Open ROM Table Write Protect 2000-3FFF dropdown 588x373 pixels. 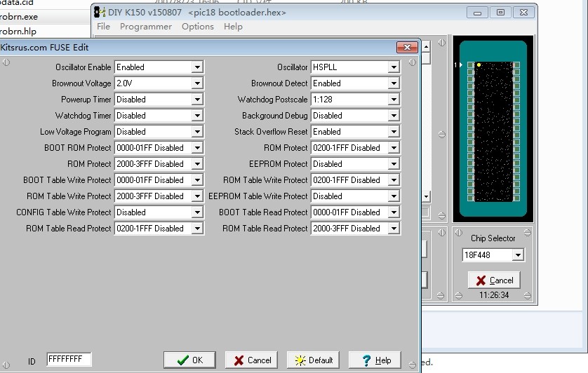pos(197,196)
